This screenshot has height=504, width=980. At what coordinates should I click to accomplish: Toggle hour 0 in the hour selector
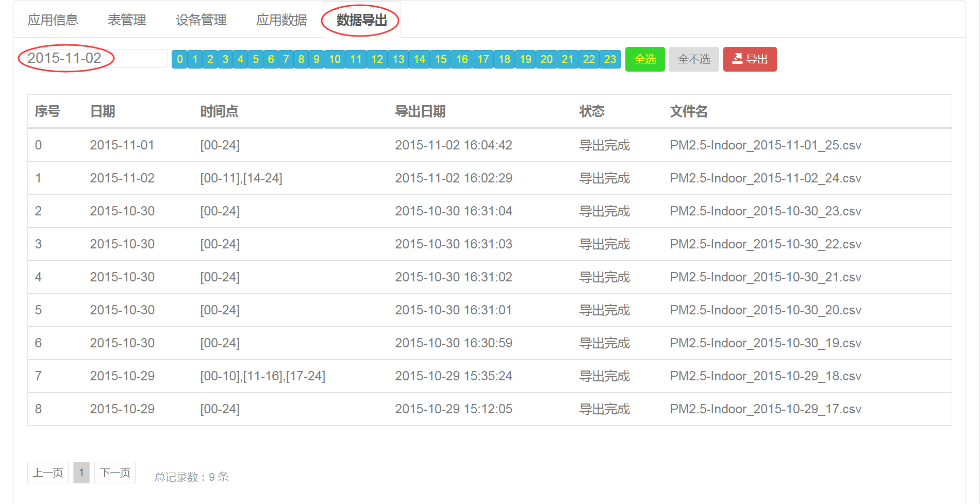click(179, 59)
